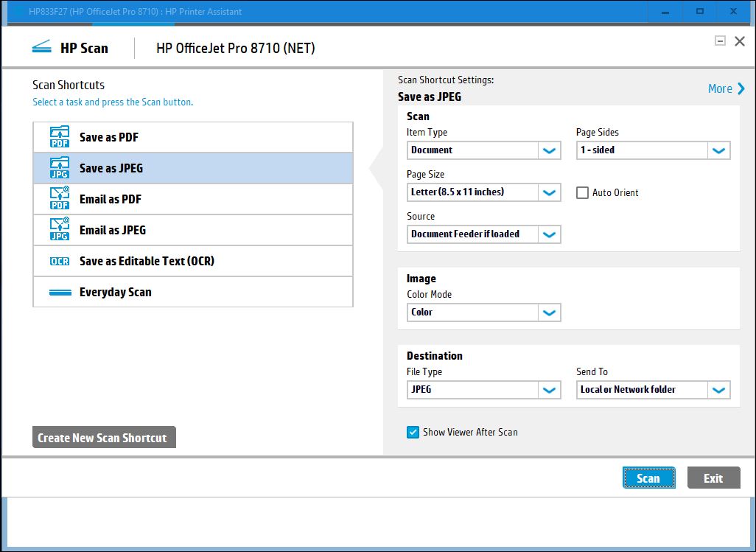Open the Send To destination dropdown

pyautogui.click(x=718, y=390)
